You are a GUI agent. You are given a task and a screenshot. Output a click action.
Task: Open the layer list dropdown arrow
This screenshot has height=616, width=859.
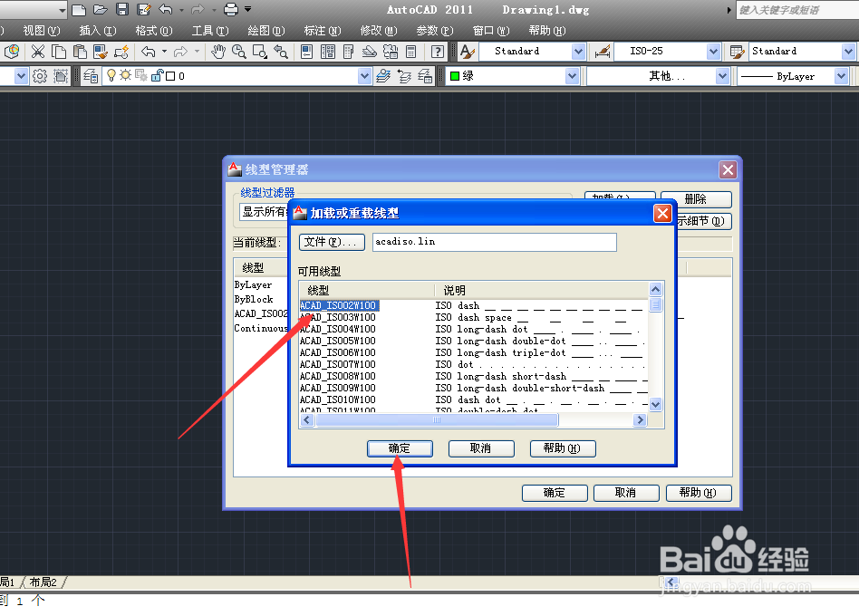(365, 76)
